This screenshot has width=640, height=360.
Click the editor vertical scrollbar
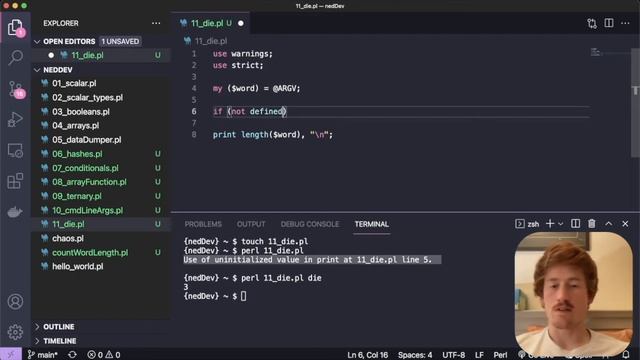[x=635, y=102]
